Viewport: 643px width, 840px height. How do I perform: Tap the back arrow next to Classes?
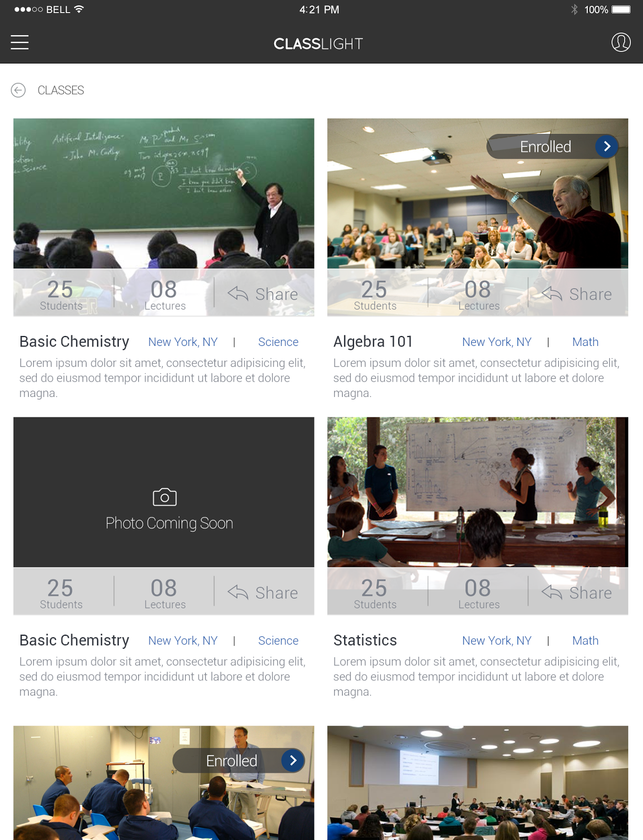click(18, 90)
